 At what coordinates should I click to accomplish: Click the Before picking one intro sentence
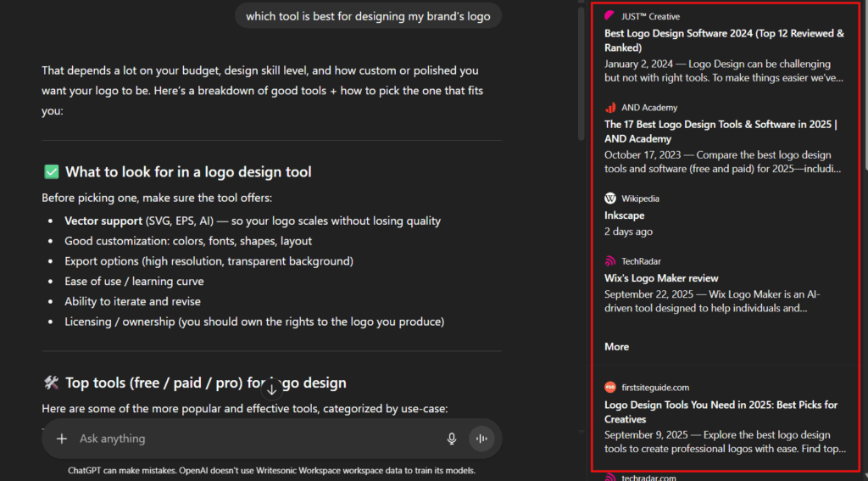click(x=157, y=198)
